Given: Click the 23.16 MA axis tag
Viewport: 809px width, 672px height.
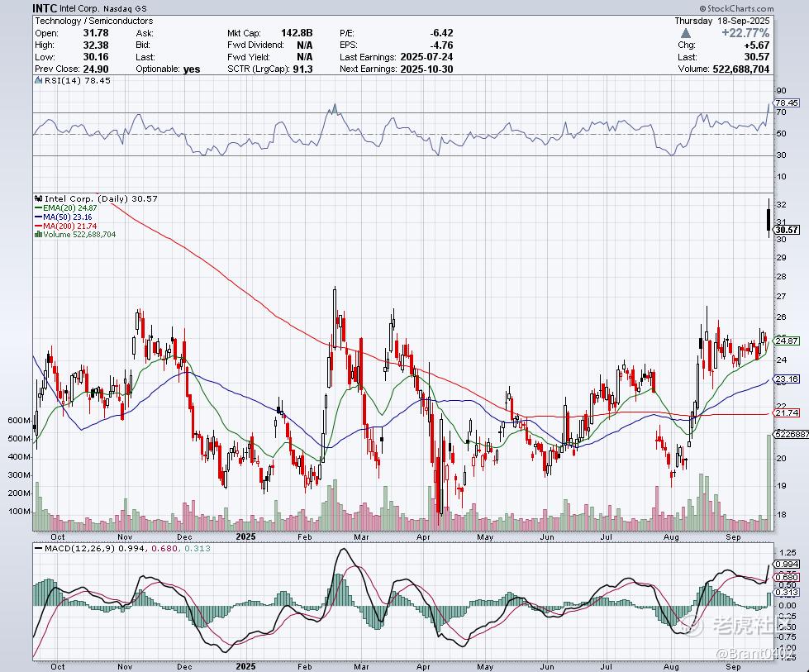Looking at the screenshot, I should click(x=787, y=379).
